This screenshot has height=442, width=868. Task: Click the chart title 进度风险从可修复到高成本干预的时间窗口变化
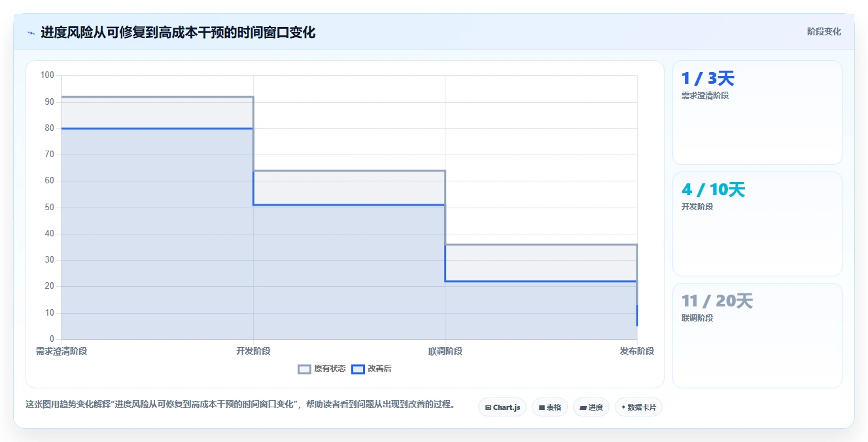pos(178,32)
